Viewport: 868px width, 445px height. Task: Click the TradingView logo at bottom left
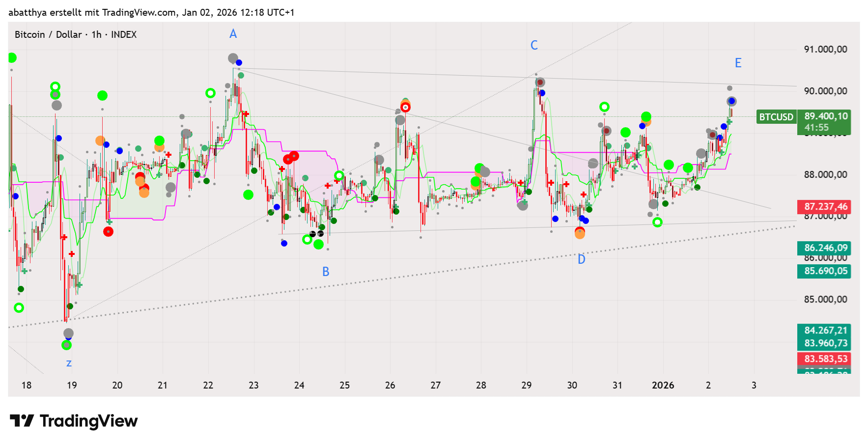(74, 421)
